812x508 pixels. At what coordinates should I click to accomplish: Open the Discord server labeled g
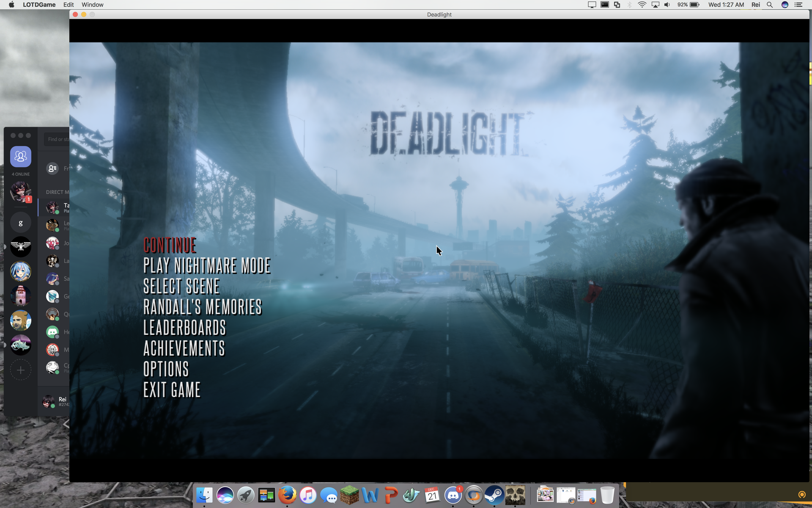point(21,222)
